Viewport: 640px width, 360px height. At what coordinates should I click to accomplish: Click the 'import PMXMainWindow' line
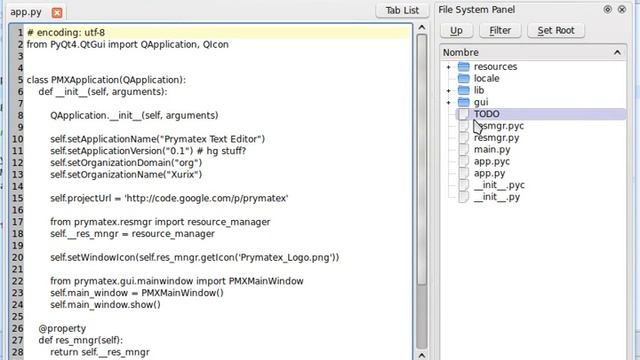coord(177,281)
